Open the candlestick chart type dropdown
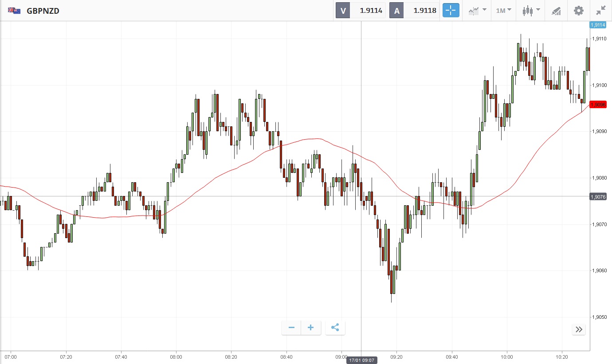This screenshot has height=364, width=612. pos(531,11)
